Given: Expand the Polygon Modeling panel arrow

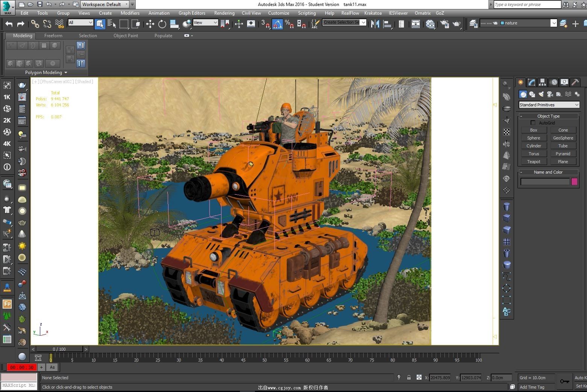Looking at the screenshot, I should pos(66,73).
